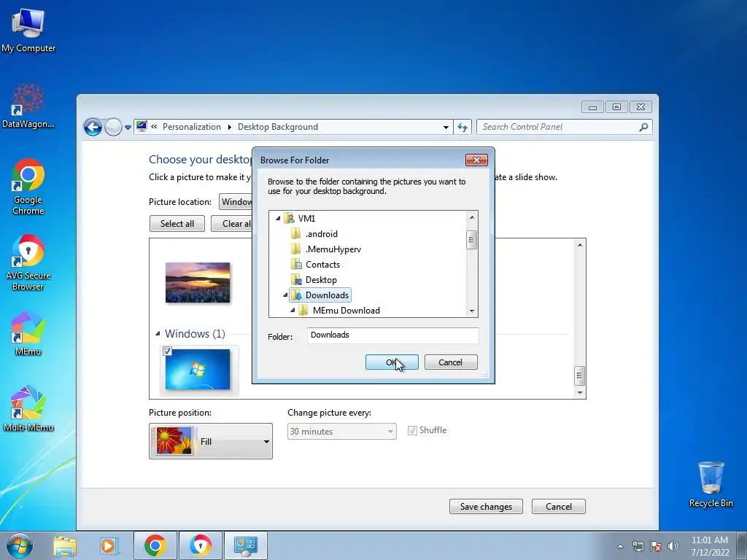Open My Computer desktop icon
747x560 pixels.
point(28,31)
